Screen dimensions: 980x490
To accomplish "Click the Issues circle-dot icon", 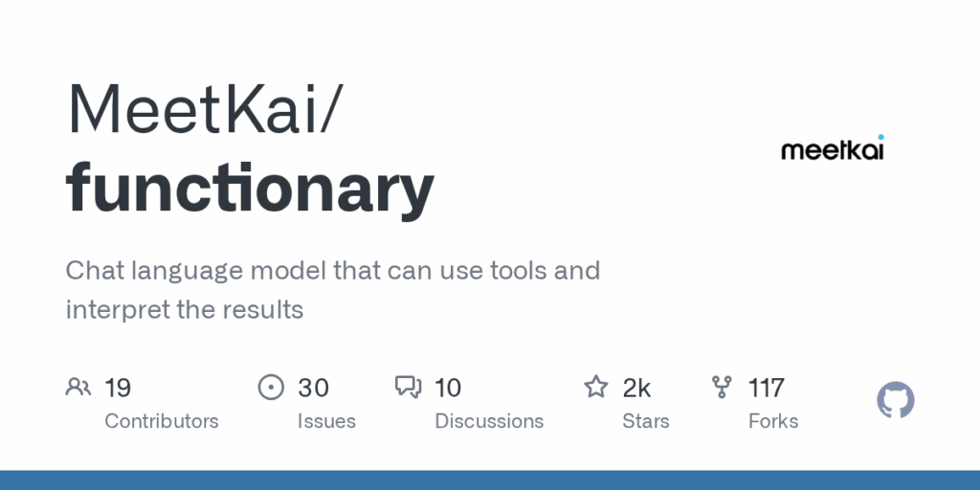I will coord(271,387).
